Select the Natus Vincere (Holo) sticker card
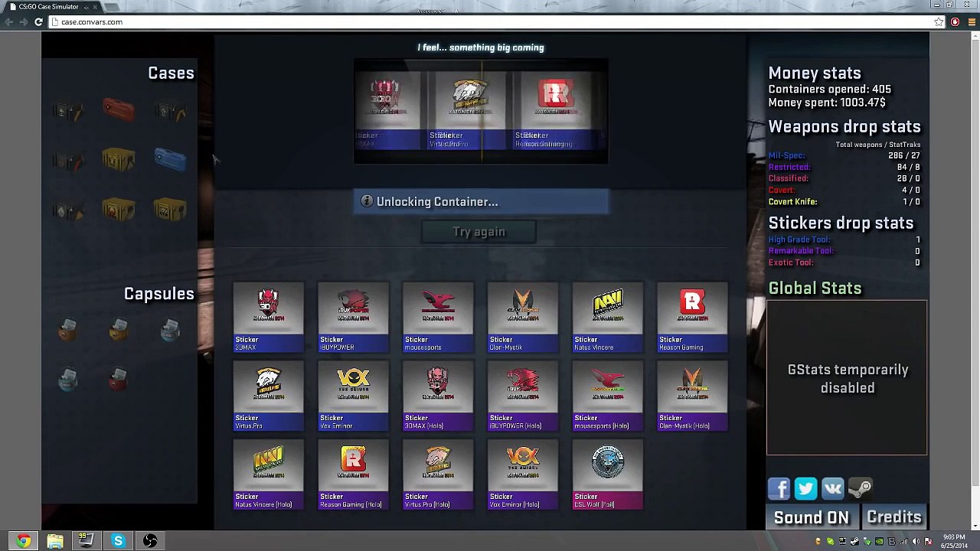980x551 pixels. [269, 474]
